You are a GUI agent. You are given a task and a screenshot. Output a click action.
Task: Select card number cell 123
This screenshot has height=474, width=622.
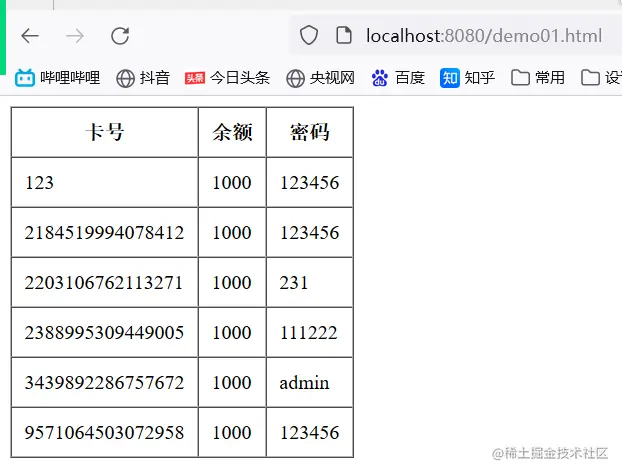coord(105,182)
